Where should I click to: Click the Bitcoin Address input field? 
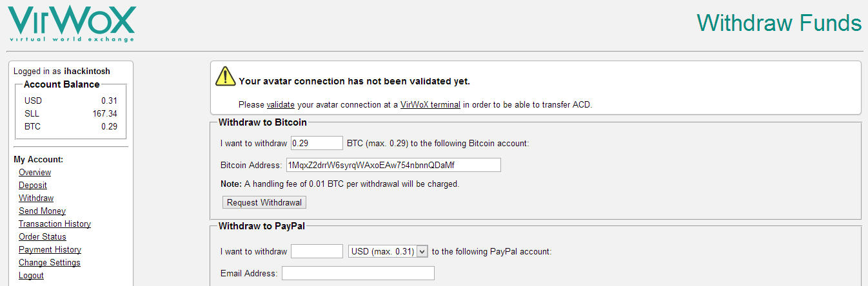[393, 165]
